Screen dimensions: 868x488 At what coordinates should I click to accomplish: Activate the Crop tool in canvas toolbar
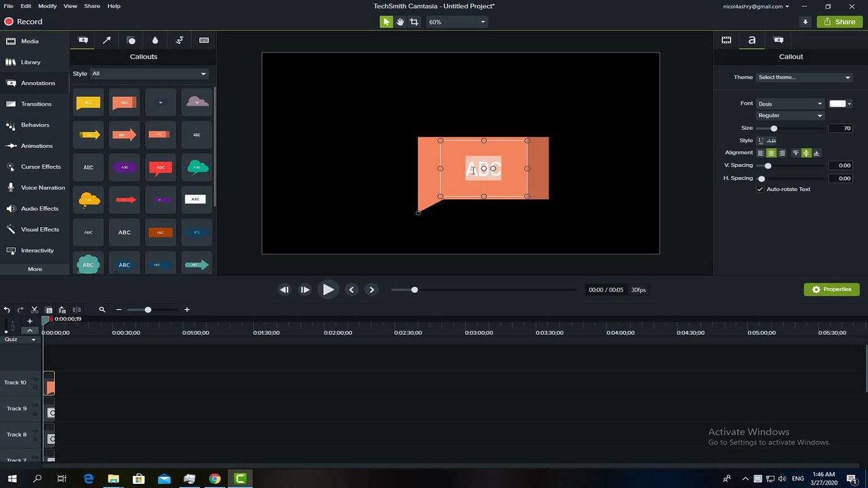point(414,22)
